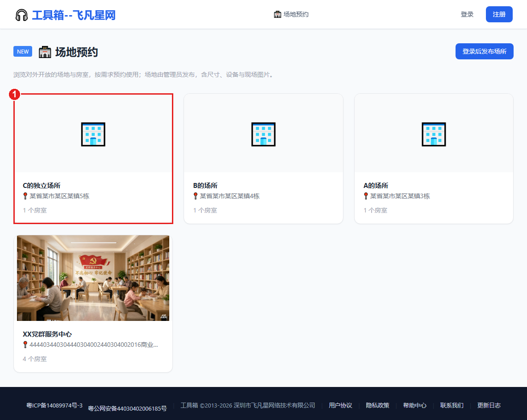Select address text 某省某市某区某镇5栋
Screen dimensions: 527x420
pyautogui.click(x=59, y=196)
